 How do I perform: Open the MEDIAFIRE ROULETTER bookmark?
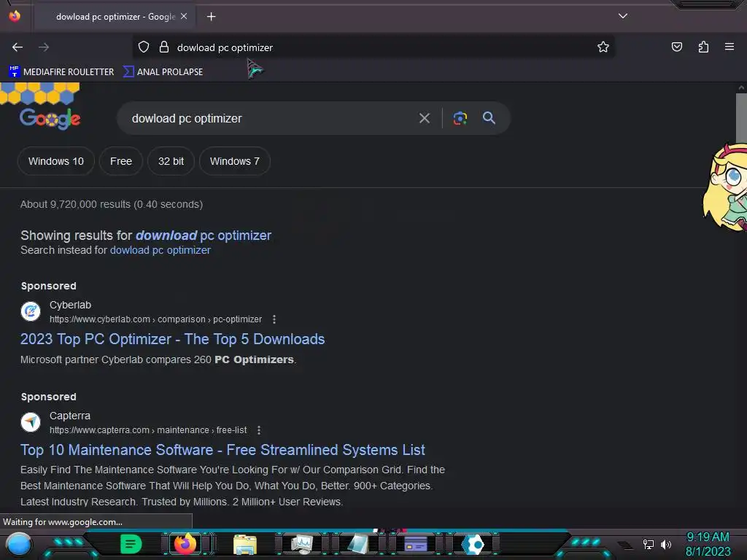point(61,72)
